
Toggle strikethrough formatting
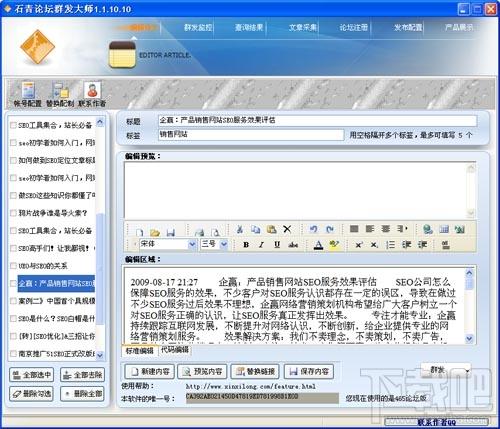coord(293,245)
